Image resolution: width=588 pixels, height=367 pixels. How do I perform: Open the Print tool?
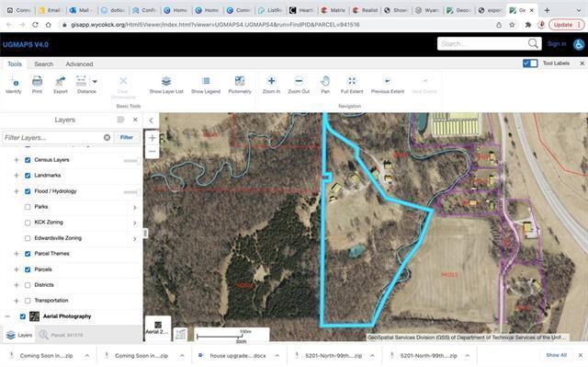[x=37, y=85]
